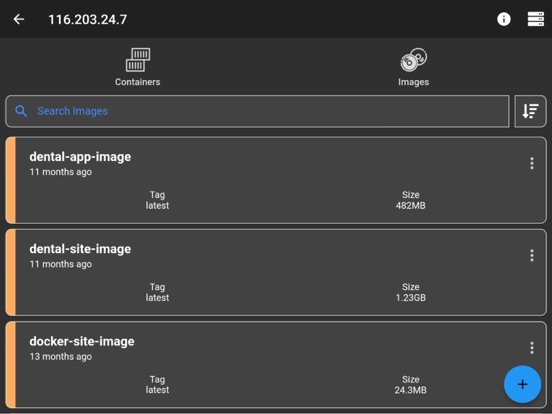The image size is (552, 414).
Task: Open the dental-site-image entry
Action: (276, 272)
